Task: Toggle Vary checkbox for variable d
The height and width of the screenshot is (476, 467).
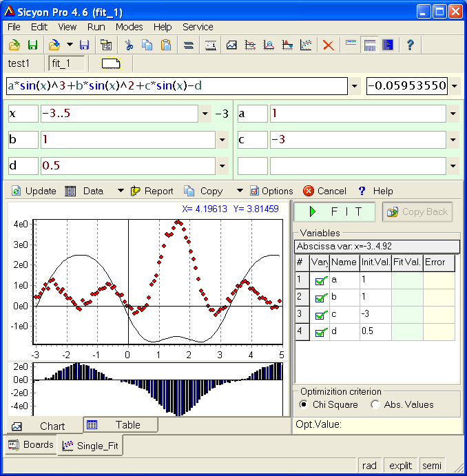Action: pos(320,332)
